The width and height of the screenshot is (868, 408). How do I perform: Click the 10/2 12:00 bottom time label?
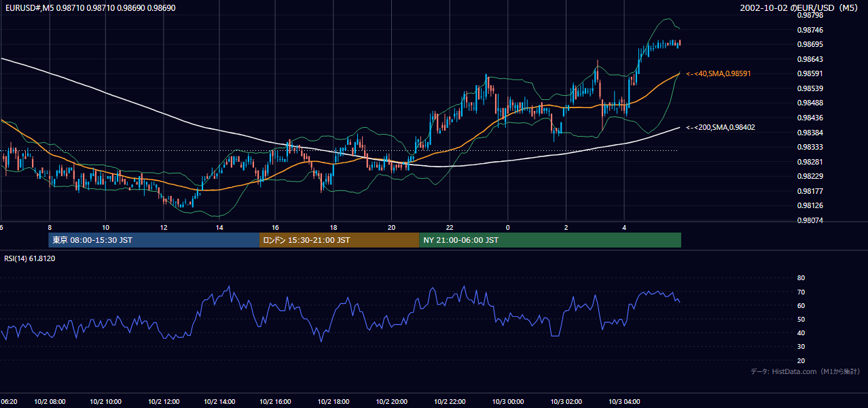click(x=163, y=402)
